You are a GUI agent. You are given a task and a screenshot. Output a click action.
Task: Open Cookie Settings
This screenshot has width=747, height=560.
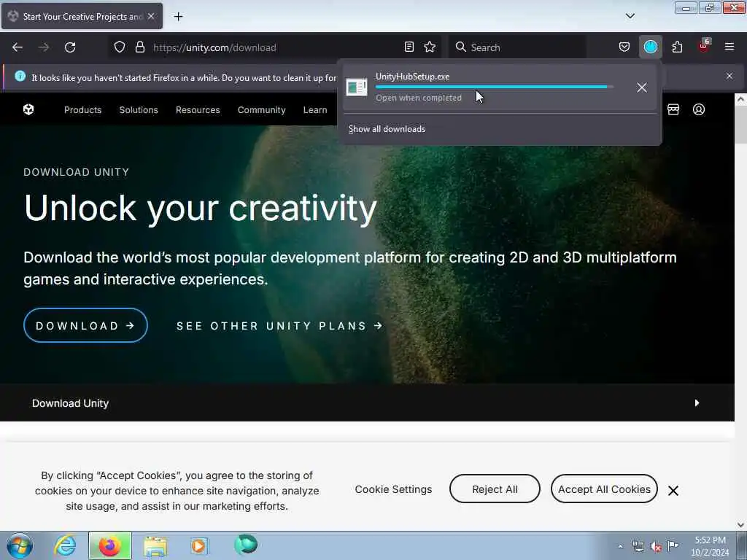point(393,489)
